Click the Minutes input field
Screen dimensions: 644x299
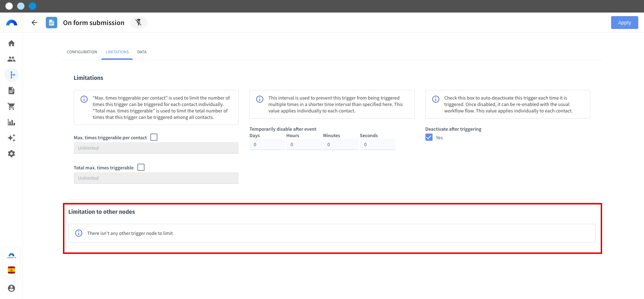click(341, 144)
